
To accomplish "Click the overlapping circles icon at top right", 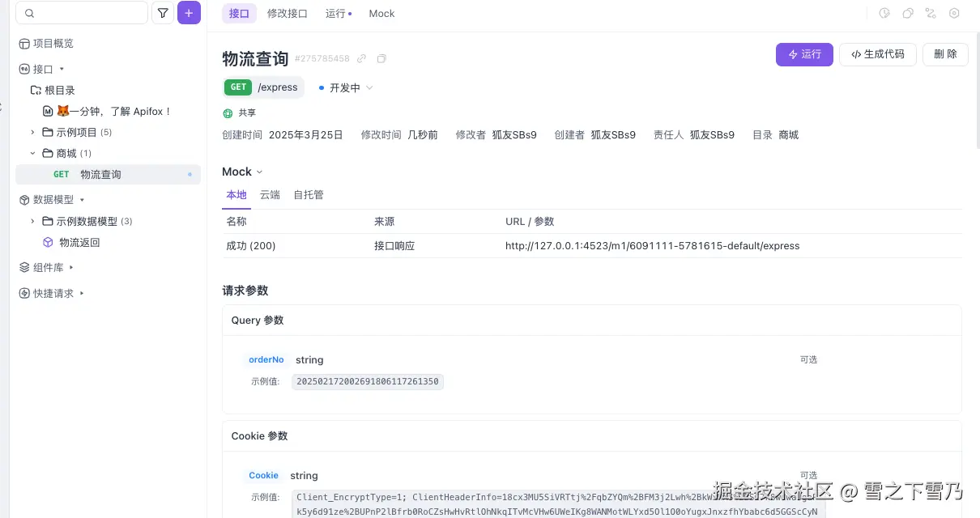I will coord(908,13).
